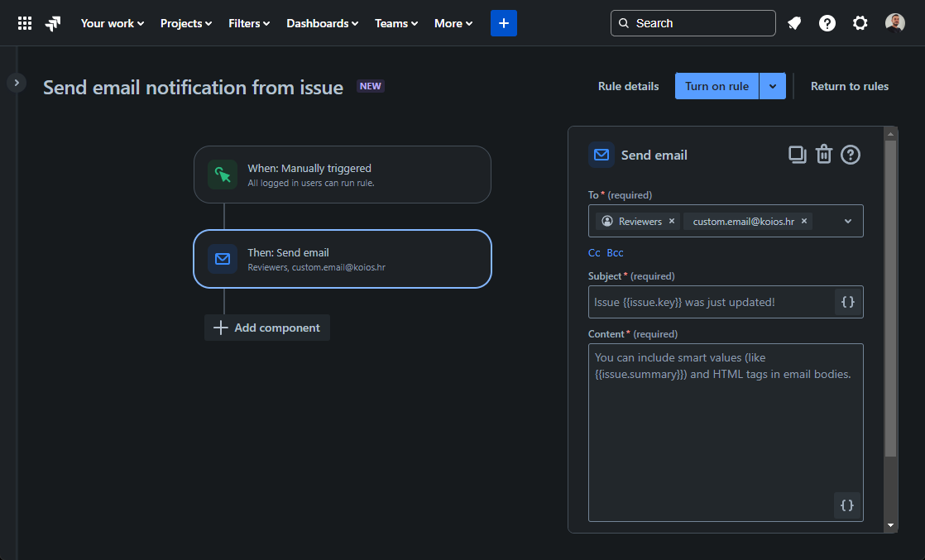Click the Jira logo
This screenshot has width=925, height=560.
click(x=52, y=22)
